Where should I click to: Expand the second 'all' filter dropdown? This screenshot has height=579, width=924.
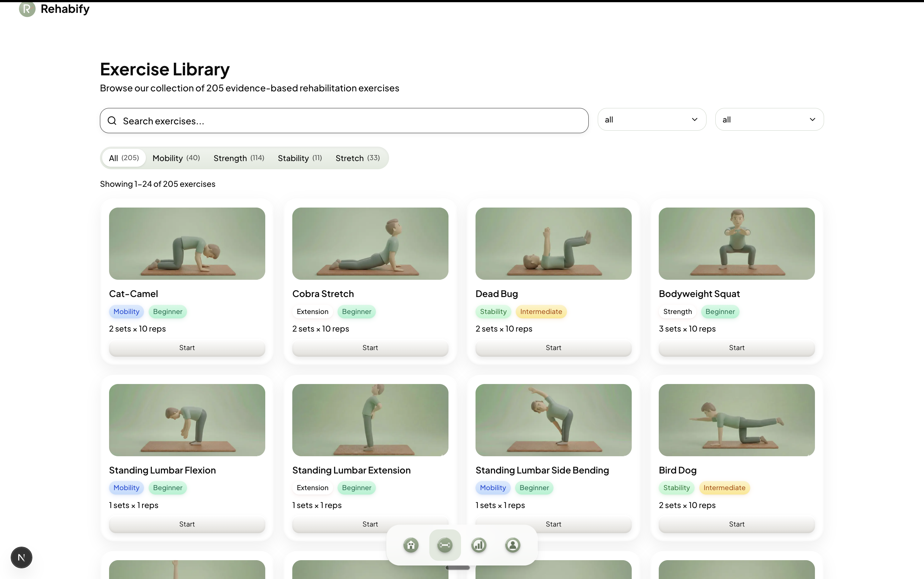tap(769, 120)
